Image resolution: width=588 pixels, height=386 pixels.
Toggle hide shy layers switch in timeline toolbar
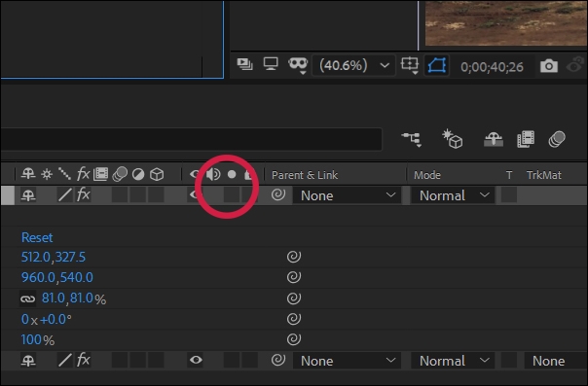point(494,139)
